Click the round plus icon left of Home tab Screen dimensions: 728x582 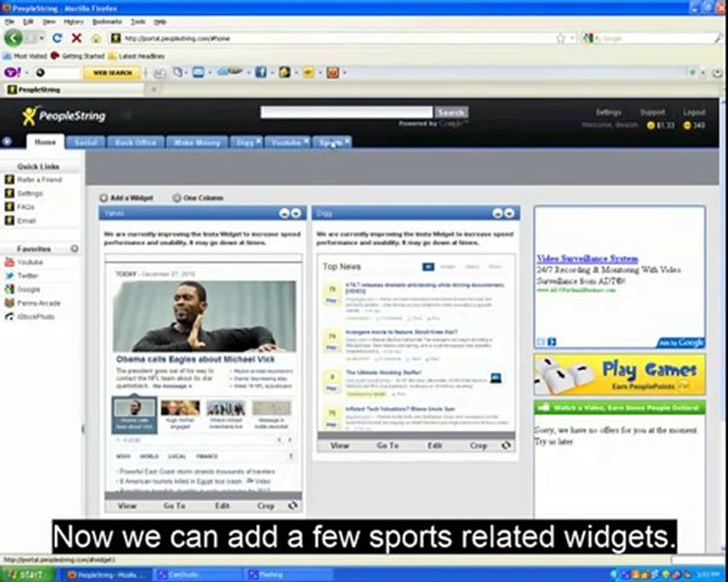point(6,141)
